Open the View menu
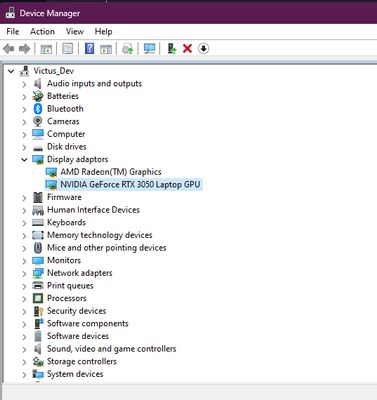The height and width of the screenshot is (400, 377). click(75, 32)
